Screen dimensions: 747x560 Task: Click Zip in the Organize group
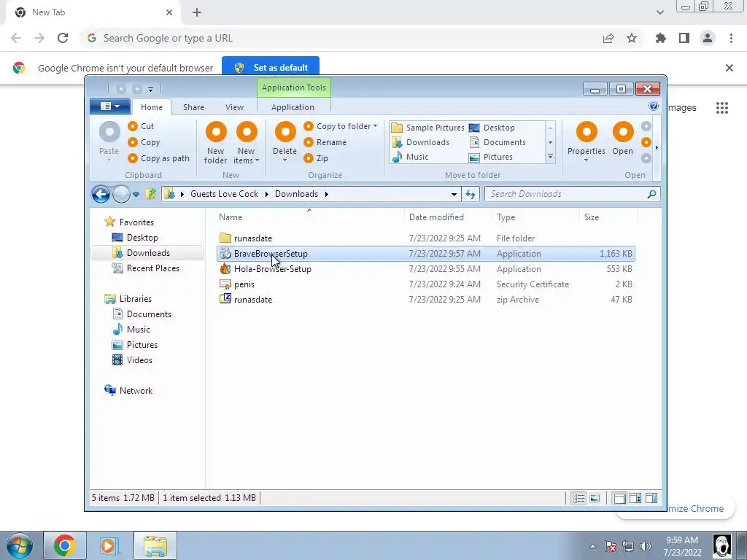(x=316, y=158)
